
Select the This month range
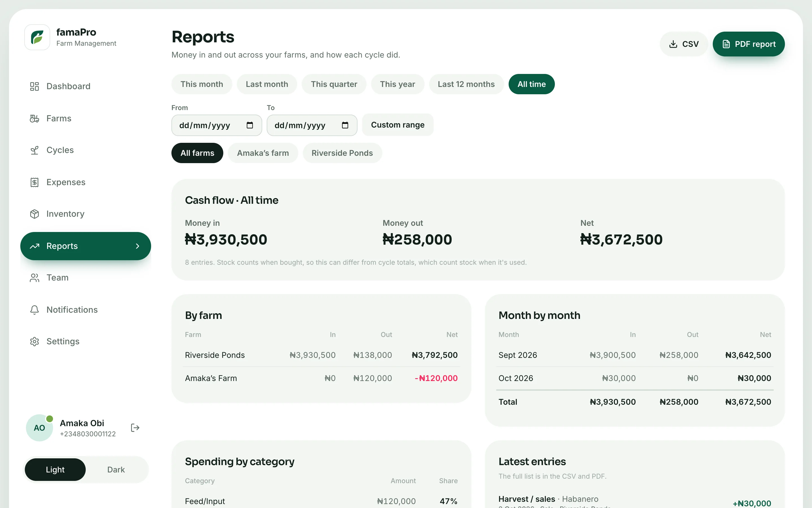pyautogui.click(x=202, y=84)
